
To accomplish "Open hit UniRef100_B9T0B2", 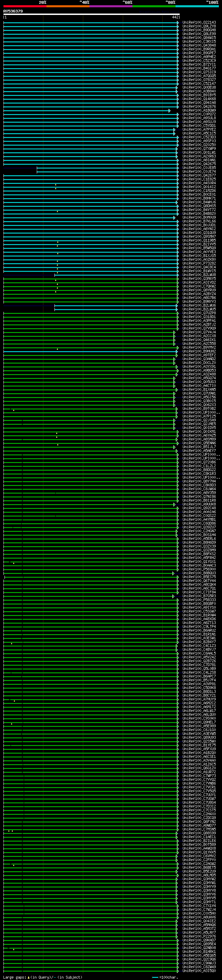I will [x=199, y=408].
